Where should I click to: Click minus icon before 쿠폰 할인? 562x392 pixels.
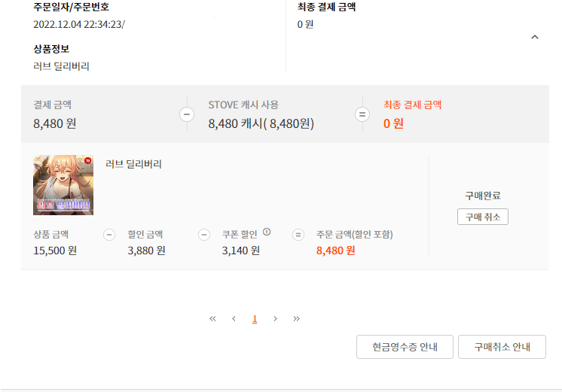pyautogui.click(x=204, y=235)
